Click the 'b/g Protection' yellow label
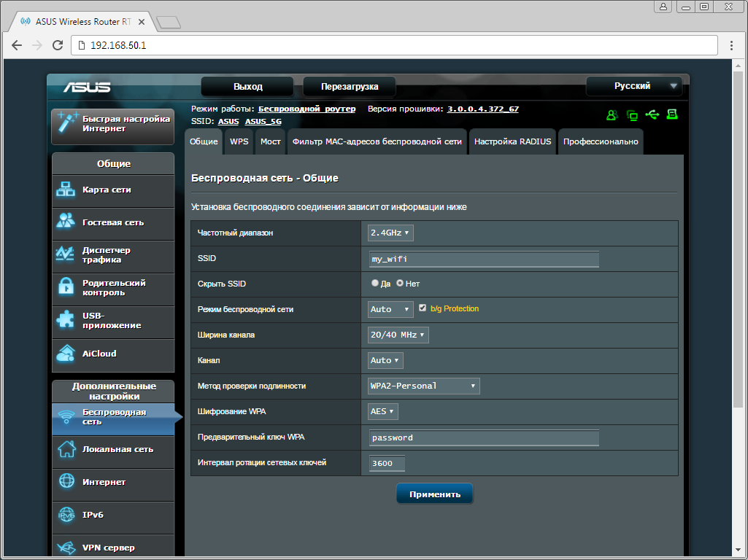Image resolution: width=748 pixels, height=560 pixels. 455,309
